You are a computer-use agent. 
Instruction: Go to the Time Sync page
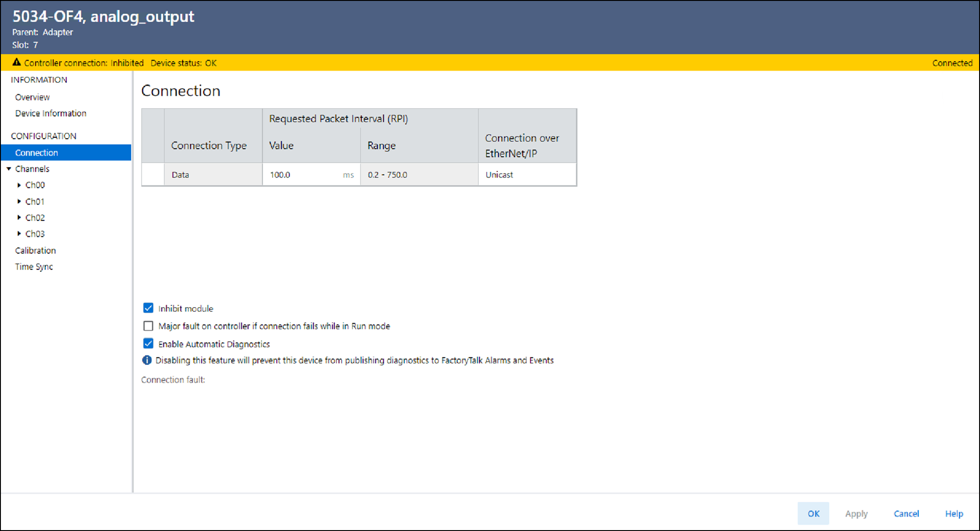tap(34, 267)
